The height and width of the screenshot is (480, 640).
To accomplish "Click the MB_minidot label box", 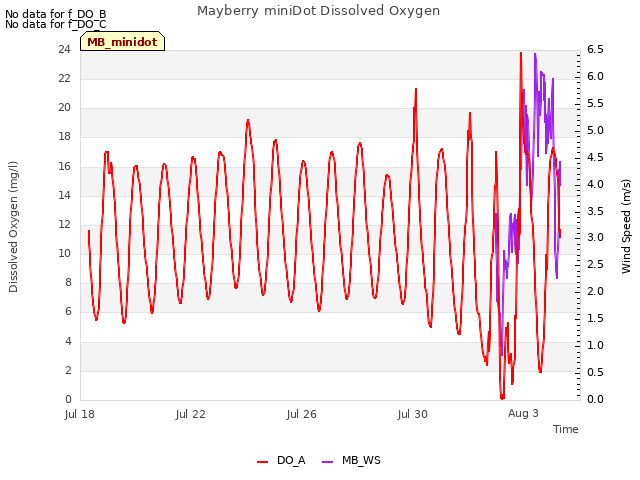I will click(x=122, y=42).
